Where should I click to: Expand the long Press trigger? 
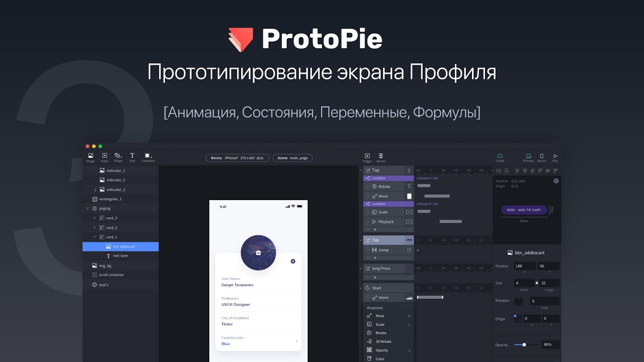(x=361, y=268)
